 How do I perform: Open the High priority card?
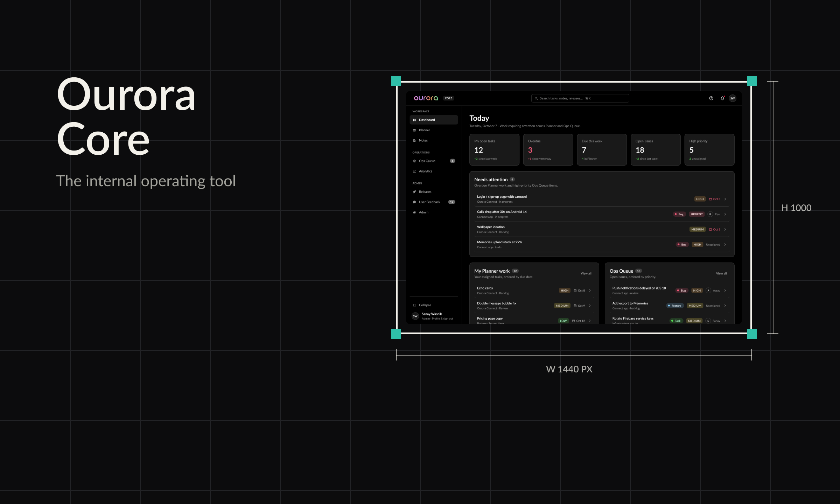[709, 149]
